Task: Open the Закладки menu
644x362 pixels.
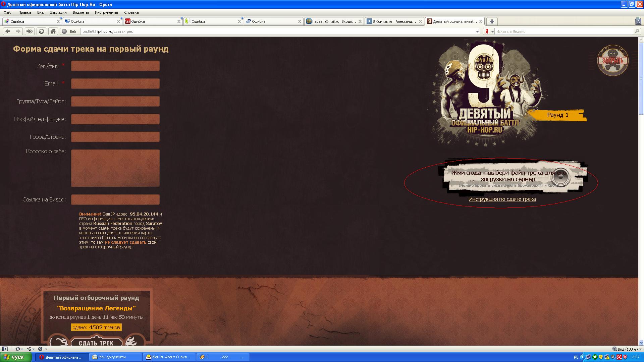Action: (x=58, y=12)
